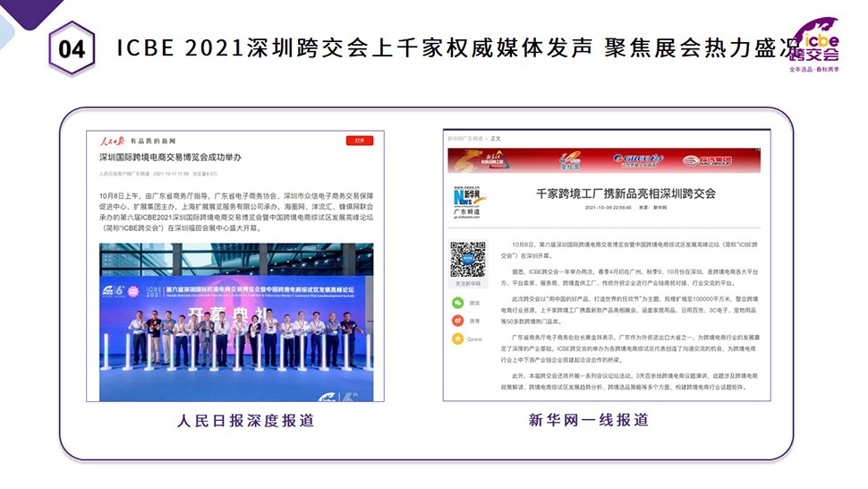Click the 04 hexagon badge

(x=72, y=48)
